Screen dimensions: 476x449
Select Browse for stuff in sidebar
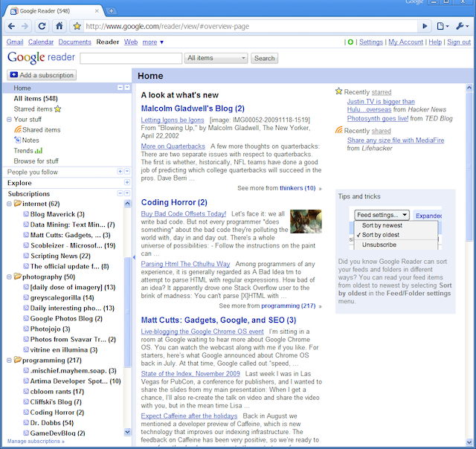(x=36, y=161)
